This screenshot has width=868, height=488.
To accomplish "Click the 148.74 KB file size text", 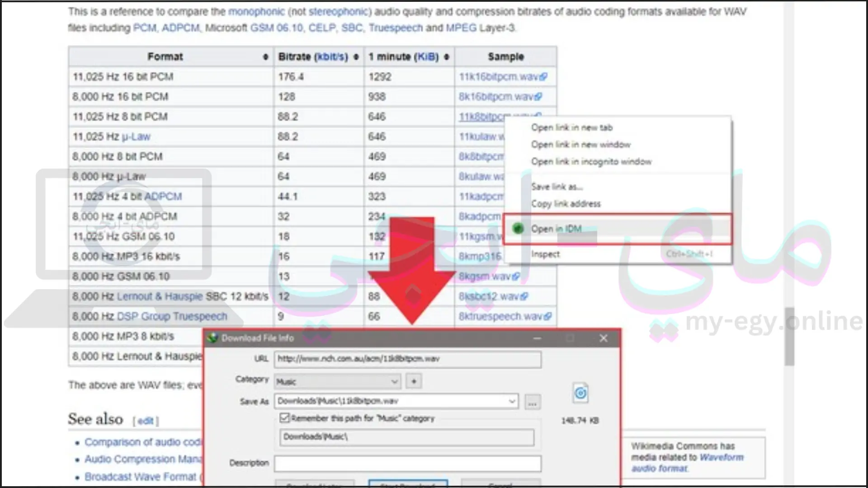I will tap(580, 421).
